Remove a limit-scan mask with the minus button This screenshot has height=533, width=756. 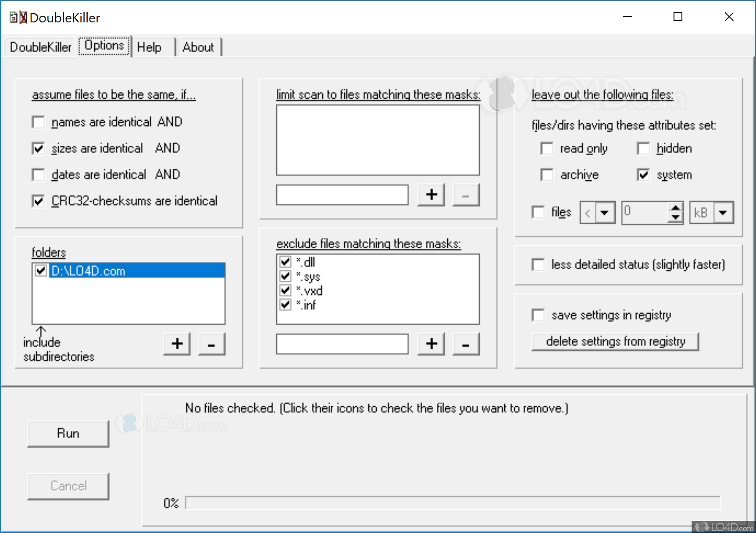(466, 195)
